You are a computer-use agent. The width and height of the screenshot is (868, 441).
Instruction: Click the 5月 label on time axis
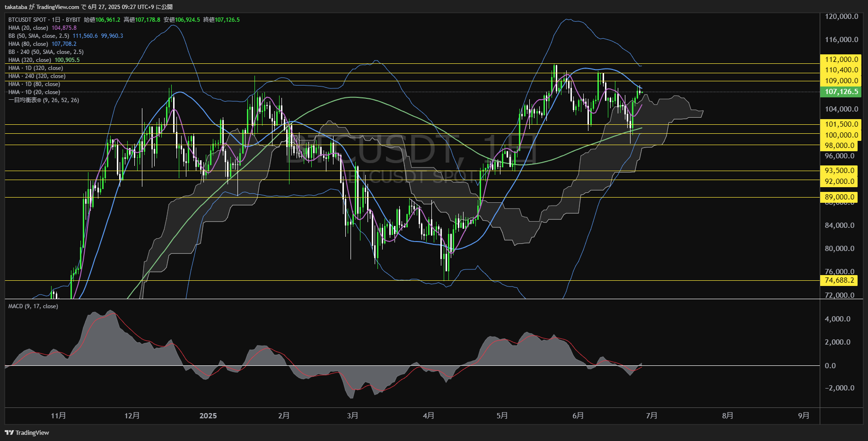[502, 415]
